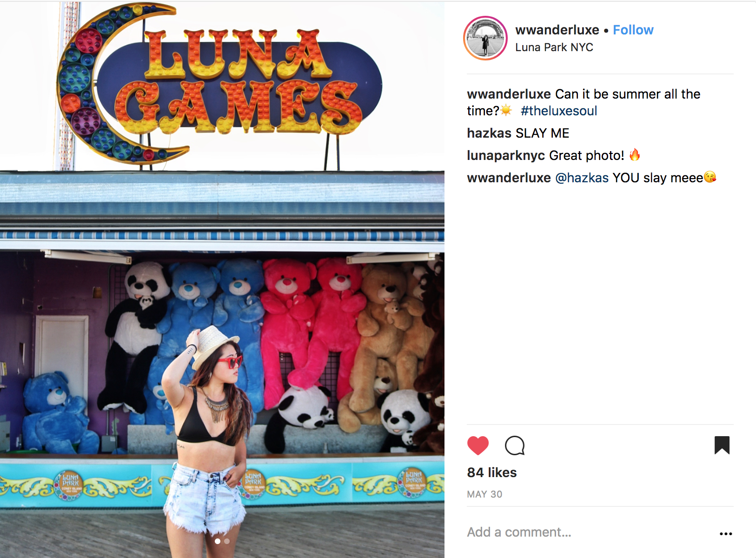Click wwanderluxe username in reply comment
Viewport: 756px width, 558px height.
(x=509, y=178)
